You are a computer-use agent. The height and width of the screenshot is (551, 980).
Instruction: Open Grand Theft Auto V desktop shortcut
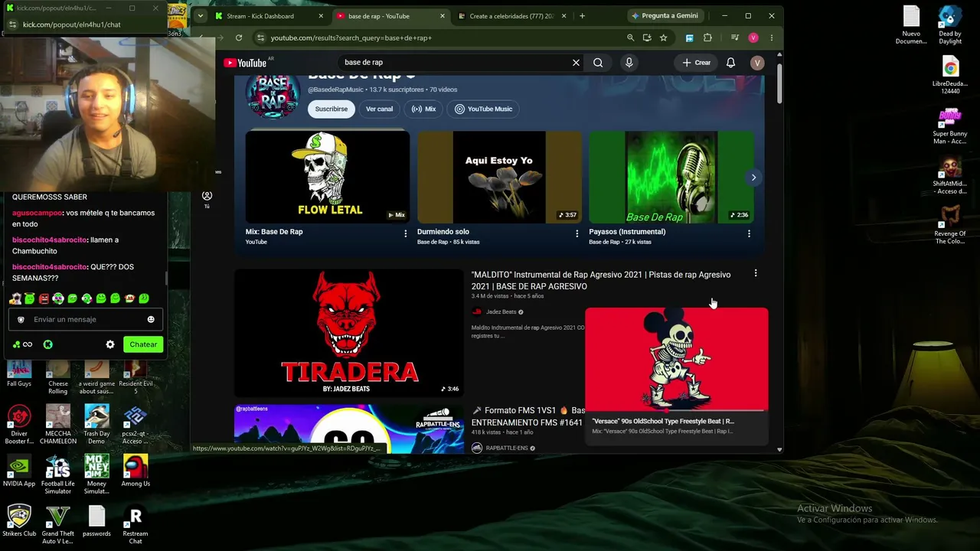tap(57, 524)
